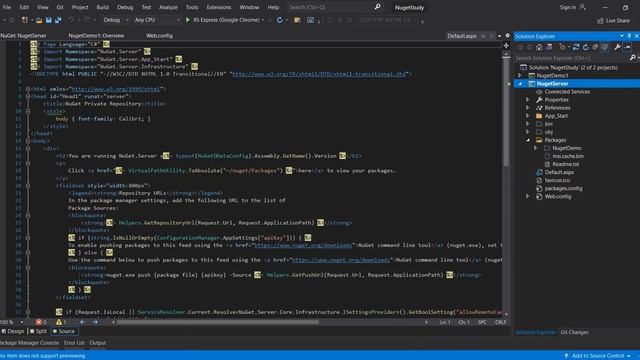This screenshot has height=360, width=640.
Task: Click the Save icon in toolbar
Action: [49, 20]
